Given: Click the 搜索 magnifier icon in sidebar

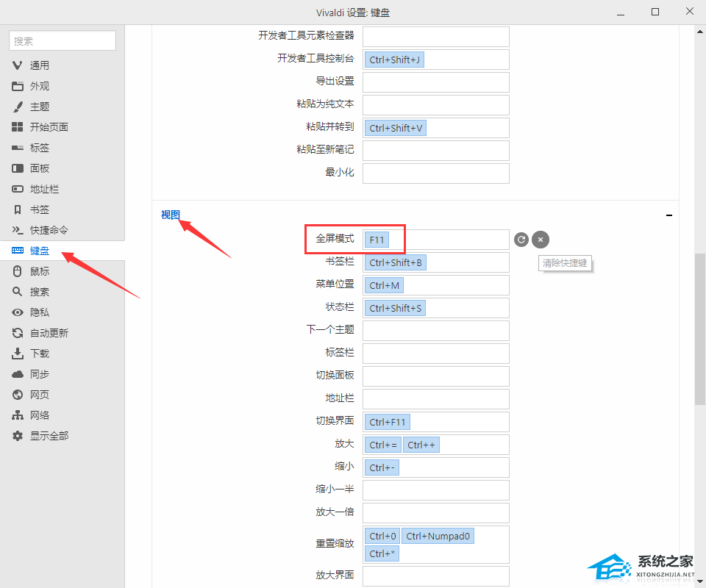Looking at the screenshot, I should (18, 292).
